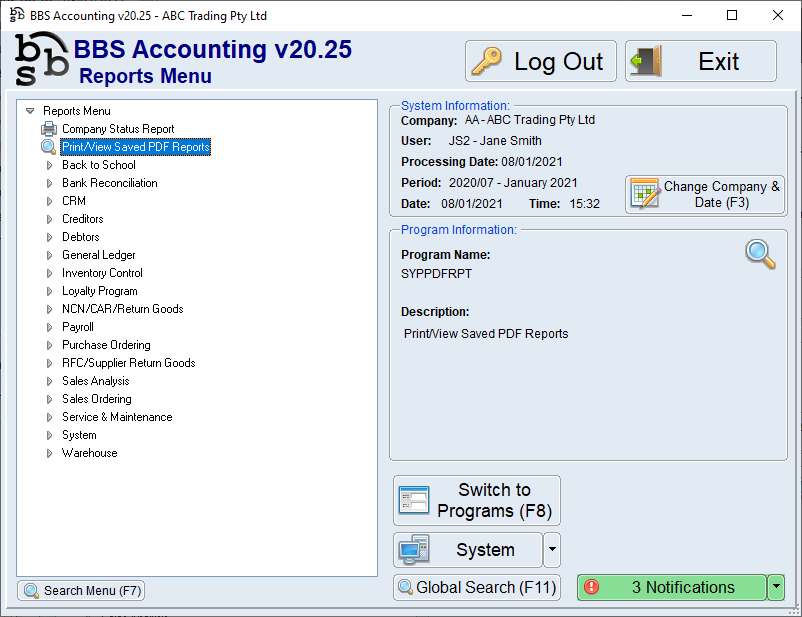Collapse the Reports Menu root node

pyautogui.click(x=31, y=110)
